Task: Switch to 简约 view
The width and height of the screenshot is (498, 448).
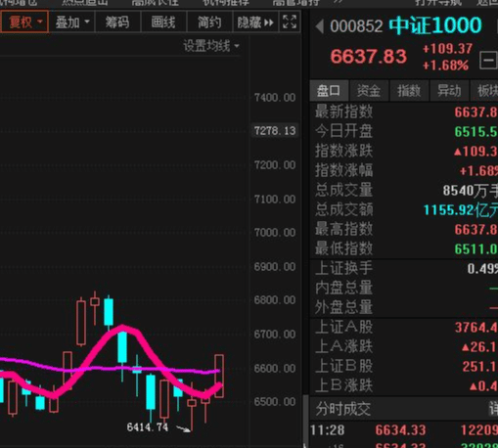Action: pyautogui.click(x=209, y=22)
